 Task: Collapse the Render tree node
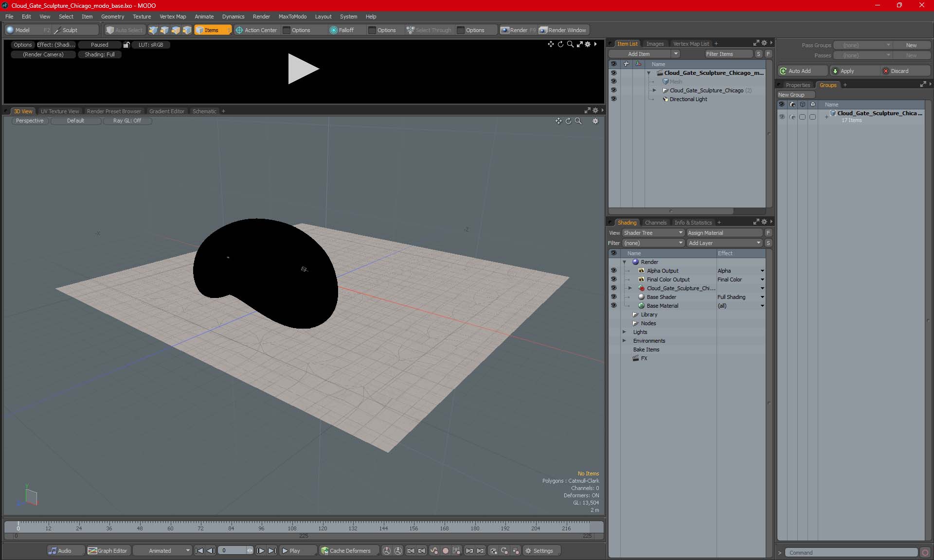tap(625, 262)
